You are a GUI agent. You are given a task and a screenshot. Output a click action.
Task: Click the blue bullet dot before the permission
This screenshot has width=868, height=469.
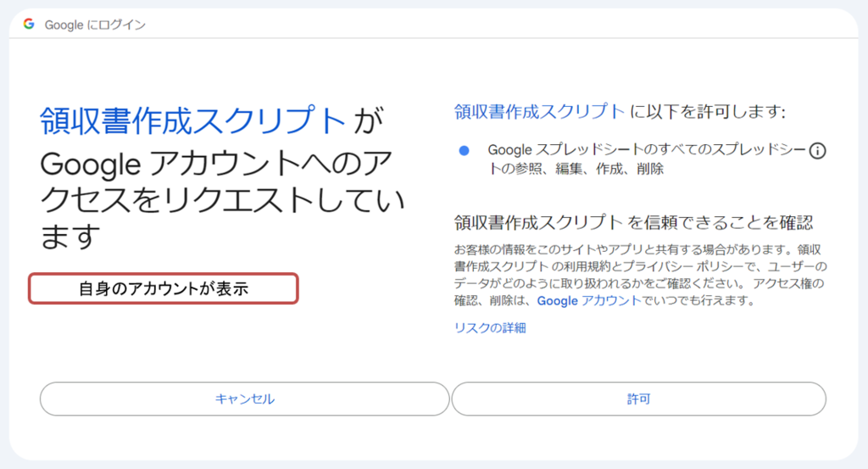click(x=464, y=151)
